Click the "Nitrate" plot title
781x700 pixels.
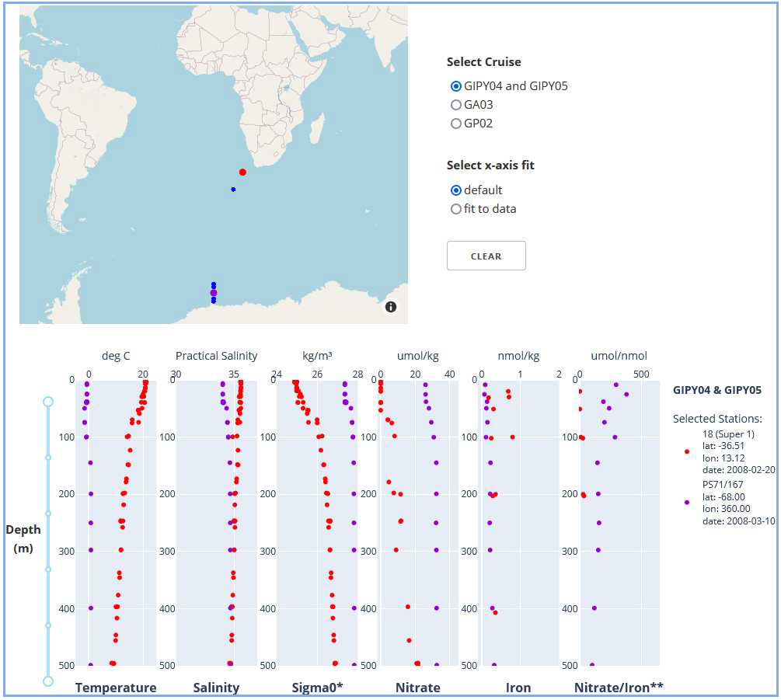point(418,688)
